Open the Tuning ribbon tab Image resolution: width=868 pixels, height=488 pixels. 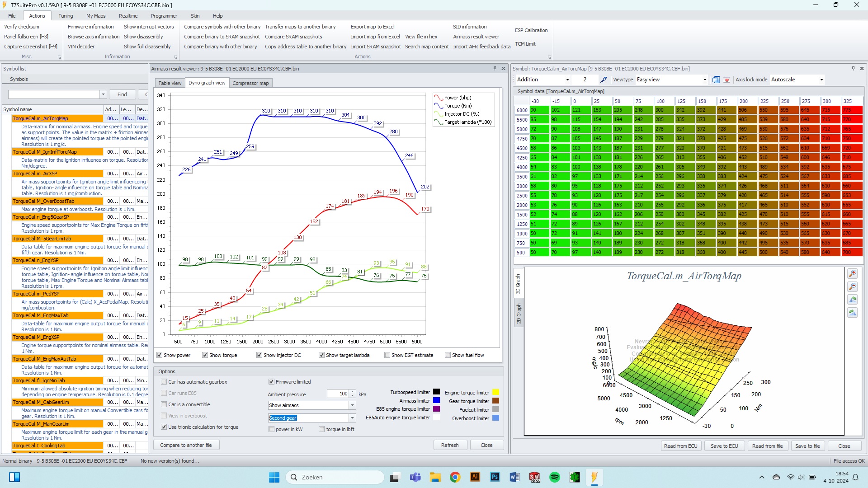(66, 16)
